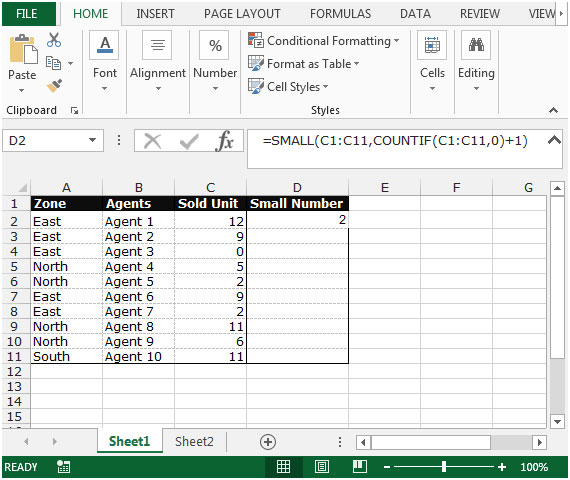Click the Cut scissors icon
Viewport: 570px width, 480px height.
pos(54,40)
